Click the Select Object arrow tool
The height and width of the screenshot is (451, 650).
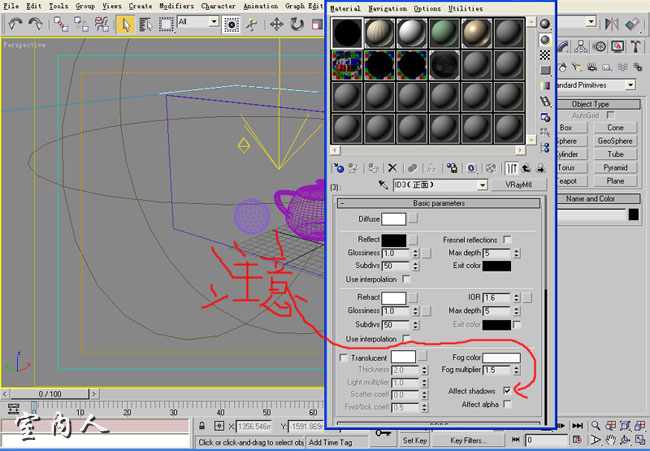tap(127, 24)
